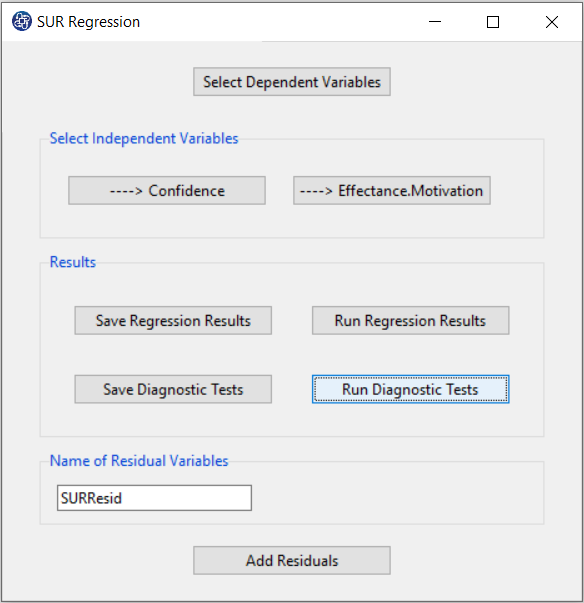Click the Results group label
The image size is (584, 603).
pyautogui.click(x=73, y=262)
